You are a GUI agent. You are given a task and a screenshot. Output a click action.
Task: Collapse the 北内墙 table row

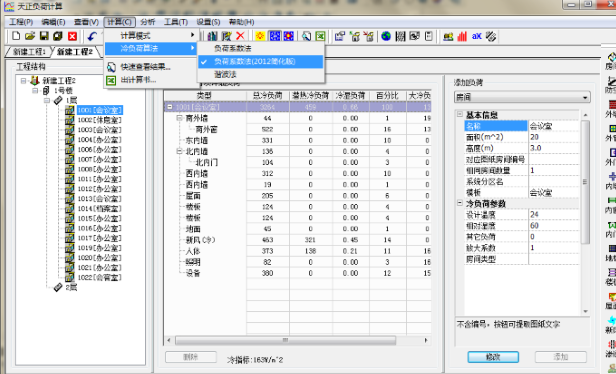pyautogui.click(x=180, y=151)
